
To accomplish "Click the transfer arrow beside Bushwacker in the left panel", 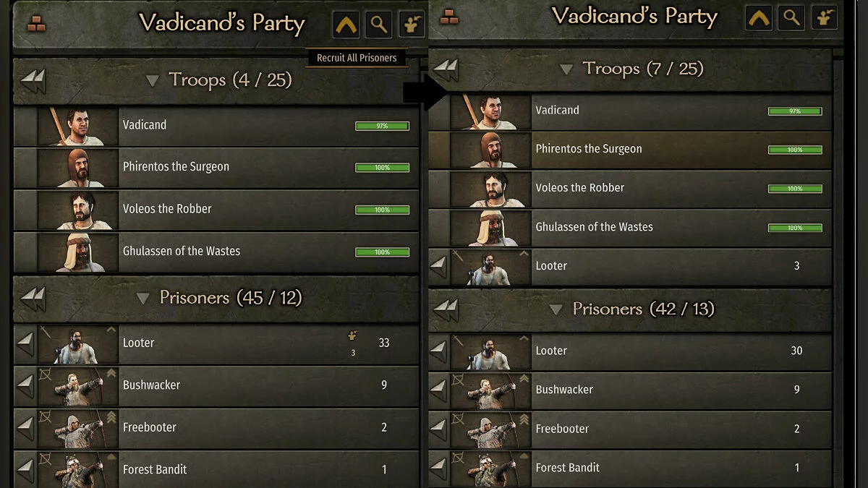I will (x=25, y=385).
